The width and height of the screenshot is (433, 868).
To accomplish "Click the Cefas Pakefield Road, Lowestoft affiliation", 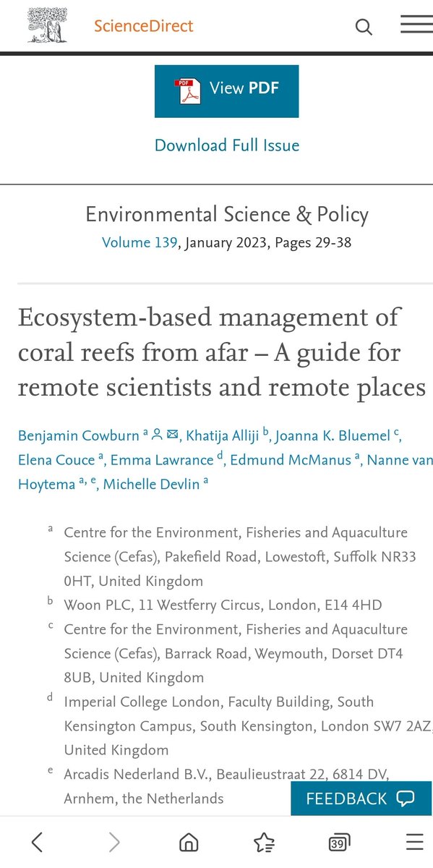I will click(x=240, y=556).
